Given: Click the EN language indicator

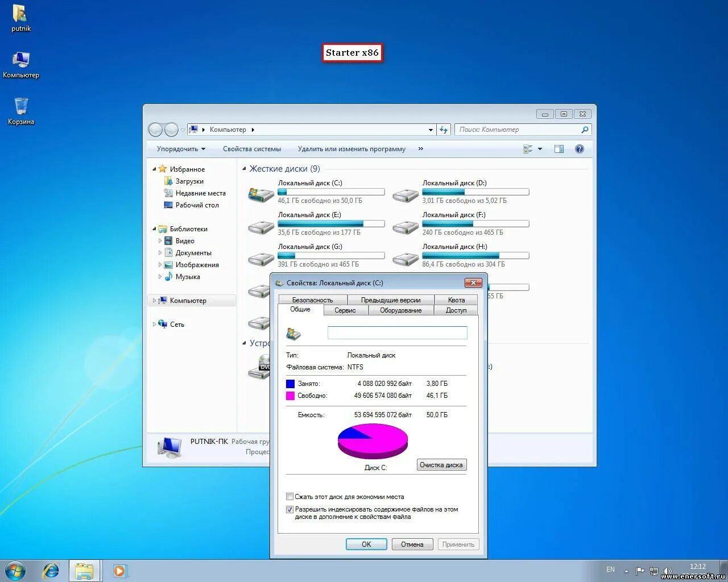Looking at the screenshot, I should click(x=610, y=569).
